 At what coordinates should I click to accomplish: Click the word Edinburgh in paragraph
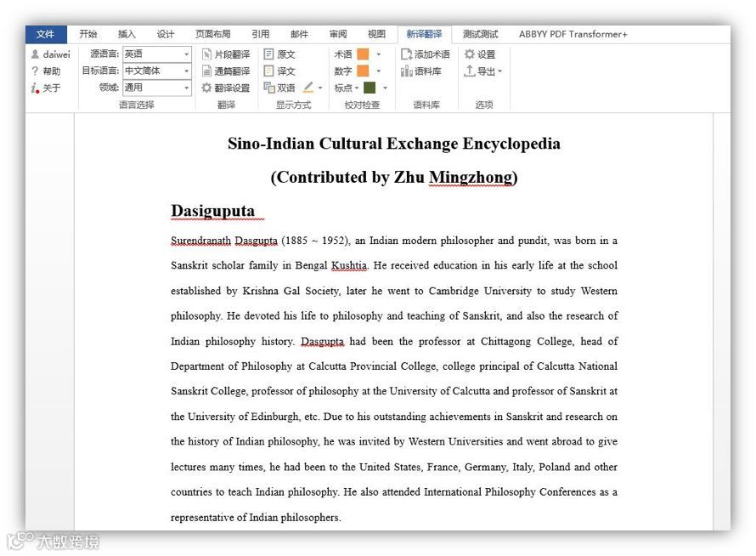(x=274, y=417)
